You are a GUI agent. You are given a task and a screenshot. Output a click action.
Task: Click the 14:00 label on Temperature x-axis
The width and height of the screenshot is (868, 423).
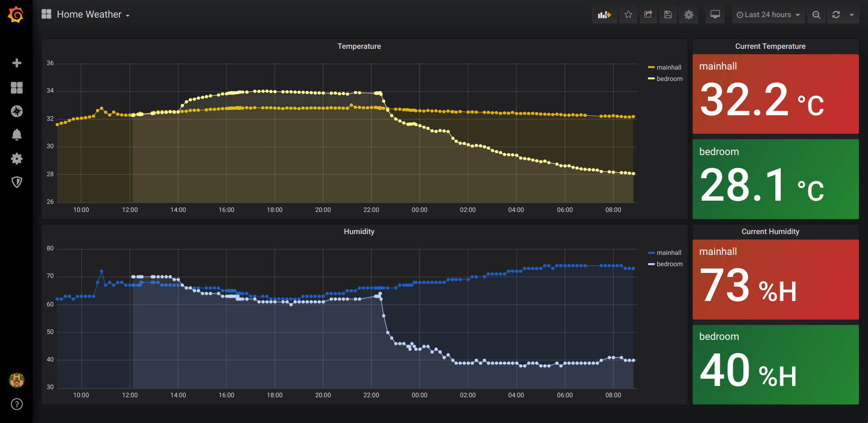coord(178,210)
